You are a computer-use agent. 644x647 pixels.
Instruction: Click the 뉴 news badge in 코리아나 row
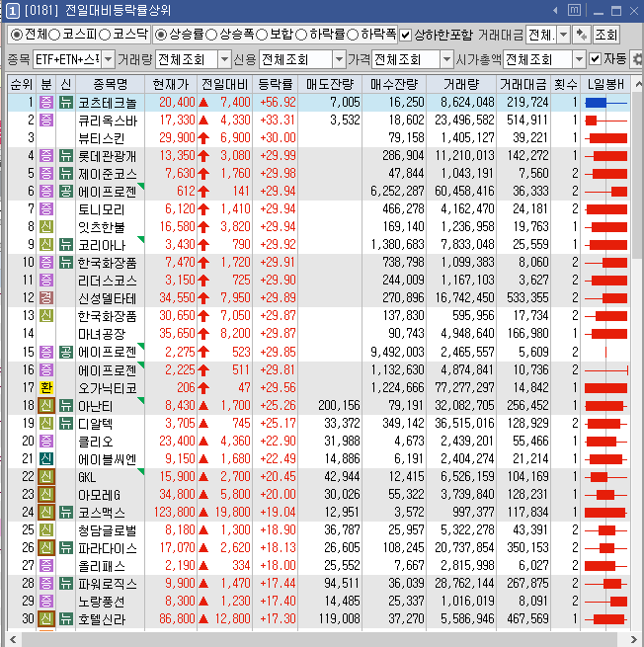66,245
